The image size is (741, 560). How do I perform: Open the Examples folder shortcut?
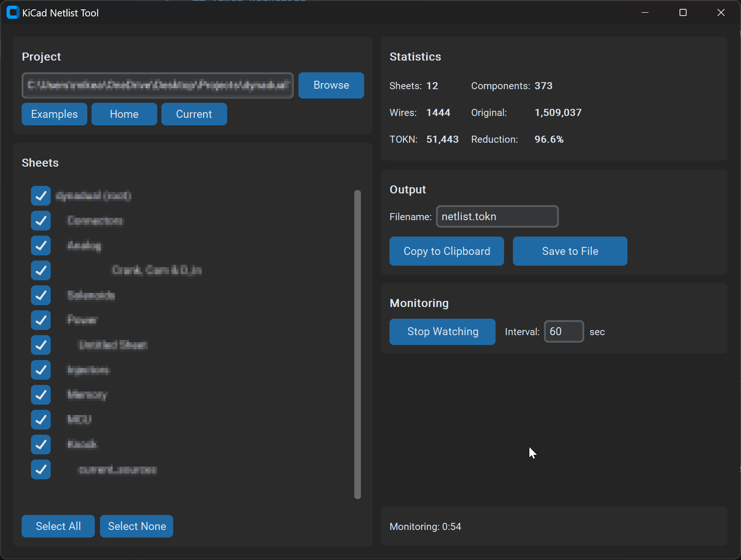pos(54,114)
